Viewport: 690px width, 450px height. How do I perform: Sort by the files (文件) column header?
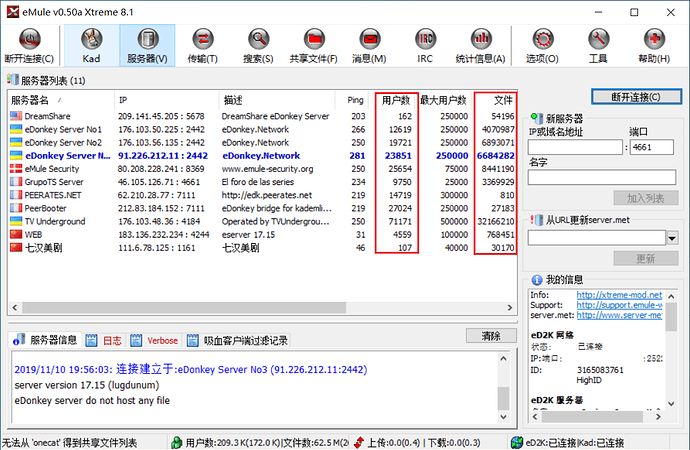[495, 100]
